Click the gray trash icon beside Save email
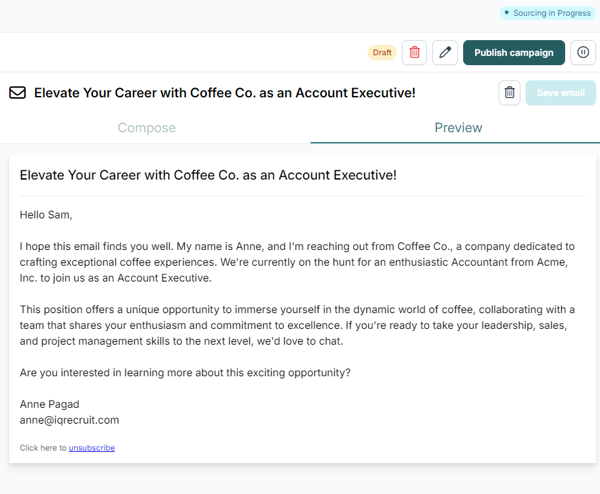The image size is (600, 494). pyautogui.click(x=509, y=93)
